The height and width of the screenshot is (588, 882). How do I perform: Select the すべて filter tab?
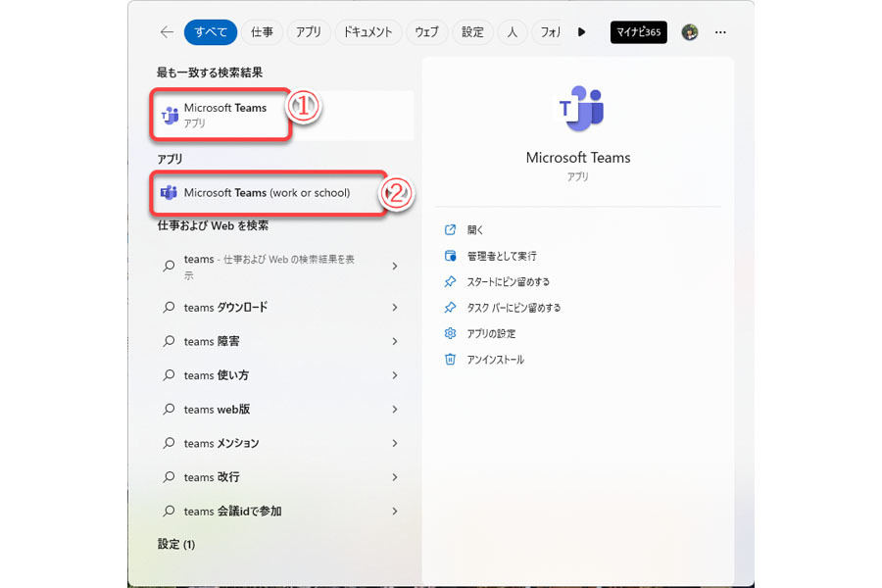pos(211,32)
